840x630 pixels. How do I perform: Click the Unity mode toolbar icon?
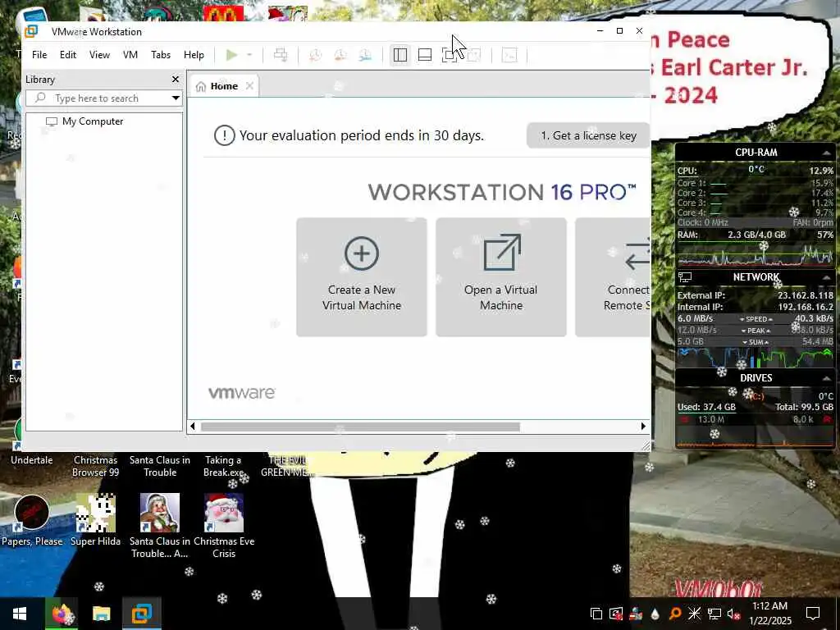pos(474,55)
